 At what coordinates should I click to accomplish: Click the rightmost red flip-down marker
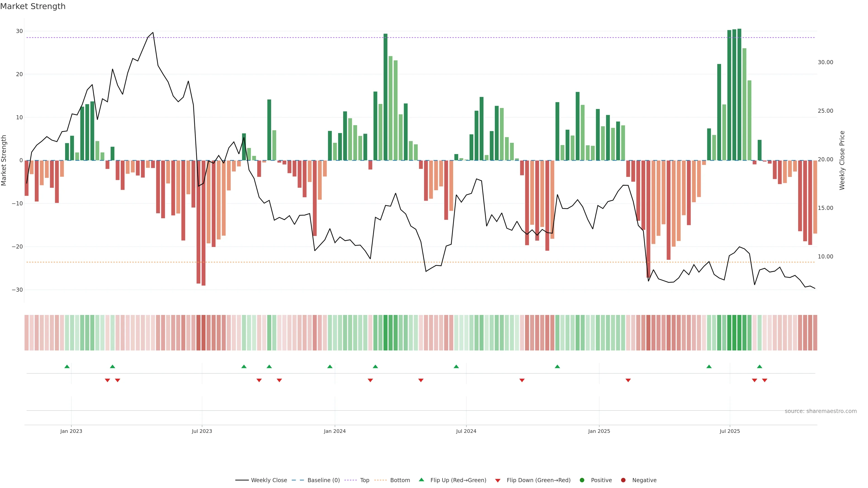(x=764, y=380)
